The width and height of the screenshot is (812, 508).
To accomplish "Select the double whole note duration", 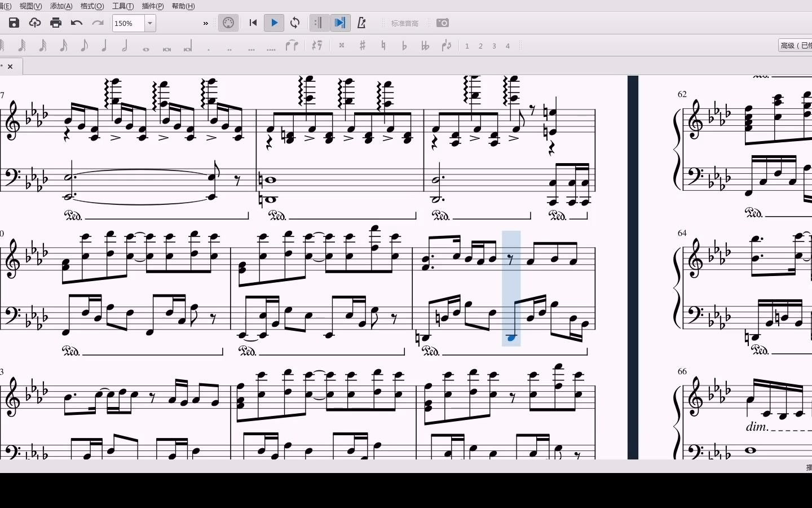I will tap(167, 49).
